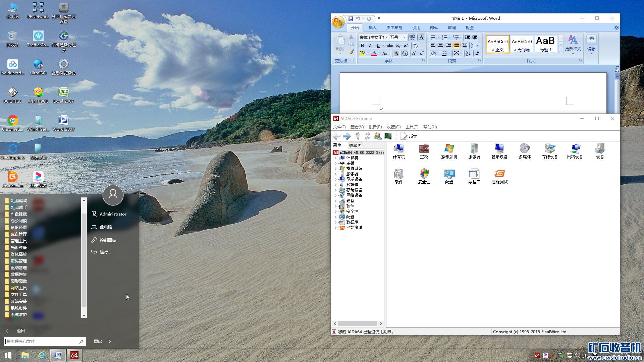This screenshot has height=362, width=644.
Task: Click the Word help question mark icon
Action: (x=616, y=27)
